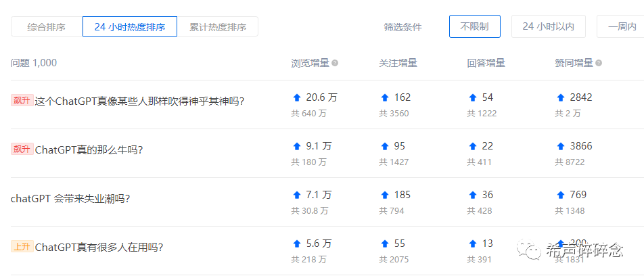
Task: Click total upvotes 共 1348
Action: pyautogui.click(x=570, y=211)
